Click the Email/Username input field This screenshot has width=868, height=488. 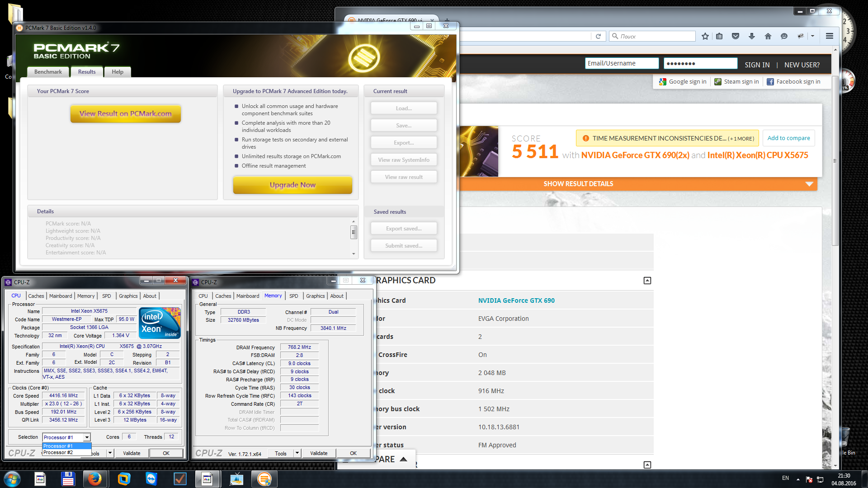coord(622,63)
